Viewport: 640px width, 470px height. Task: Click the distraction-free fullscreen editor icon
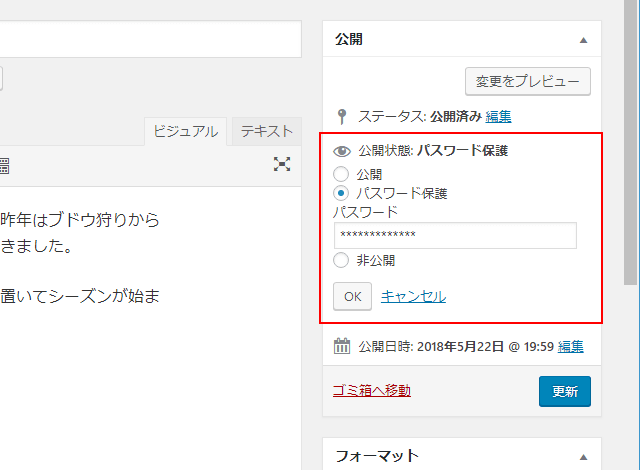click(282, 164)
